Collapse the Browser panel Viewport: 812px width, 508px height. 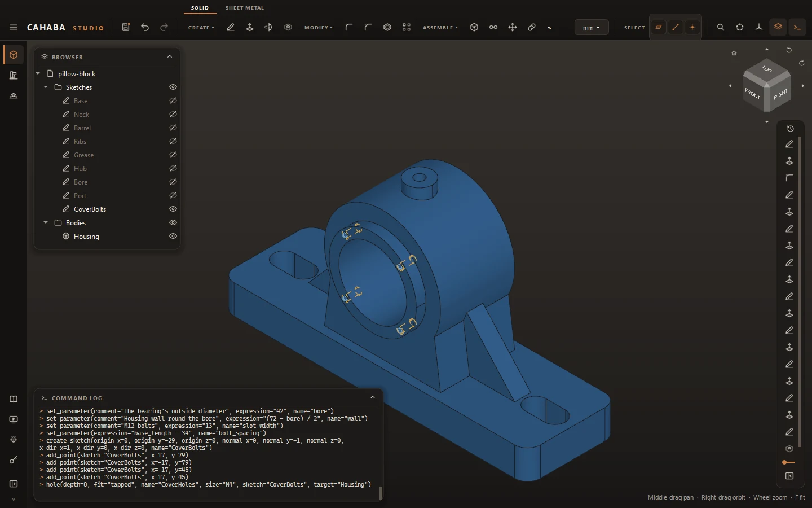[170, 56]
